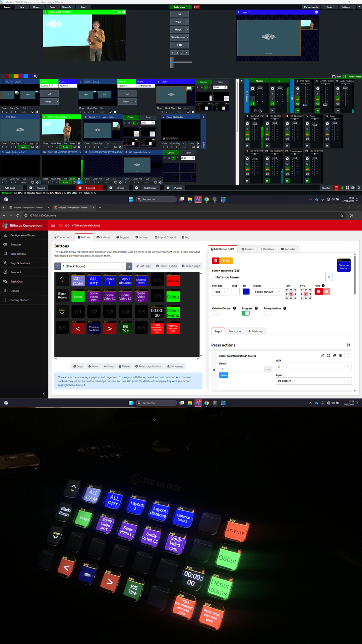Enable the Rotary Actions switch
The image size is (362, 644).
pyautogui.click(x=267, y=313)
